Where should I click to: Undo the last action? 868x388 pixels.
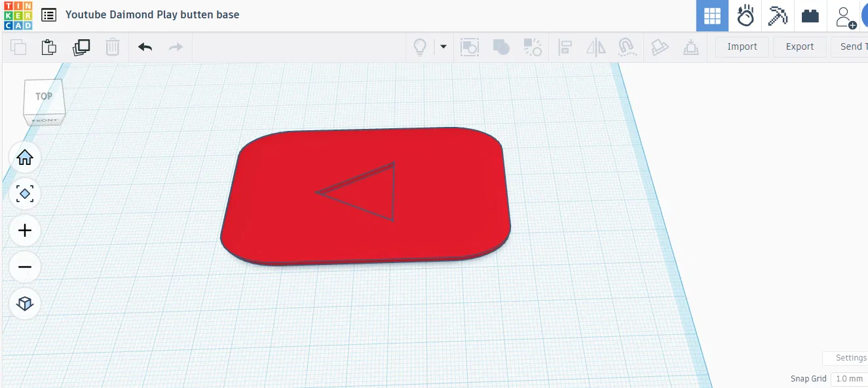[145, 46]
